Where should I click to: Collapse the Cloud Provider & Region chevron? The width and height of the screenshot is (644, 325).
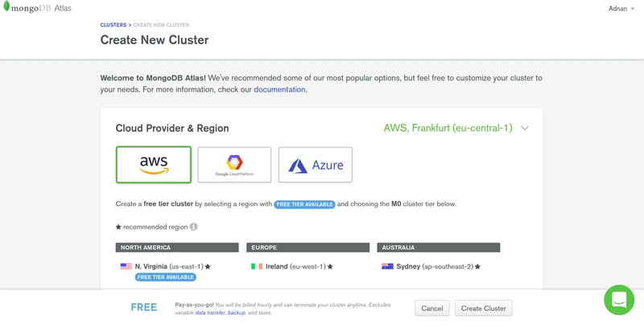525,128
